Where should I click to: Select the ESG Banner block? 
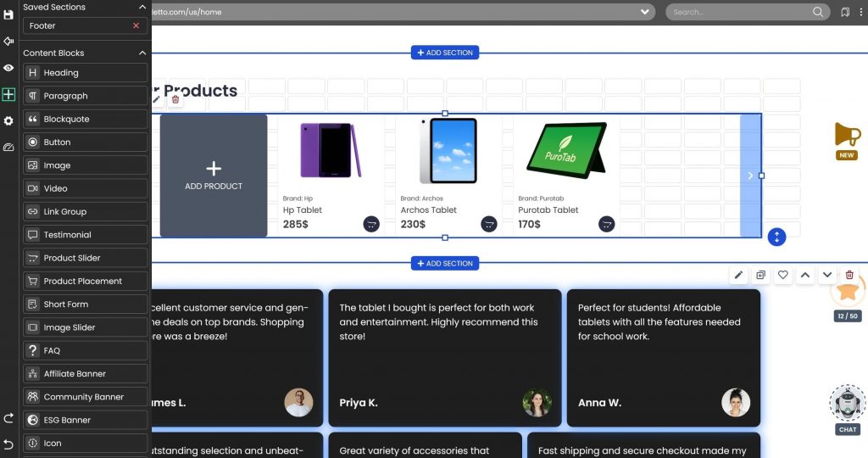(x=86, y=420)
